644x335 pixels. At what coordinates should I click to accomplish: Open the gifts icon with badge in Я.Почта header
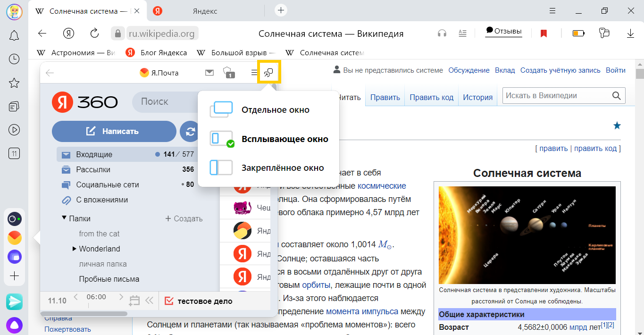click(x=229, y=73)
